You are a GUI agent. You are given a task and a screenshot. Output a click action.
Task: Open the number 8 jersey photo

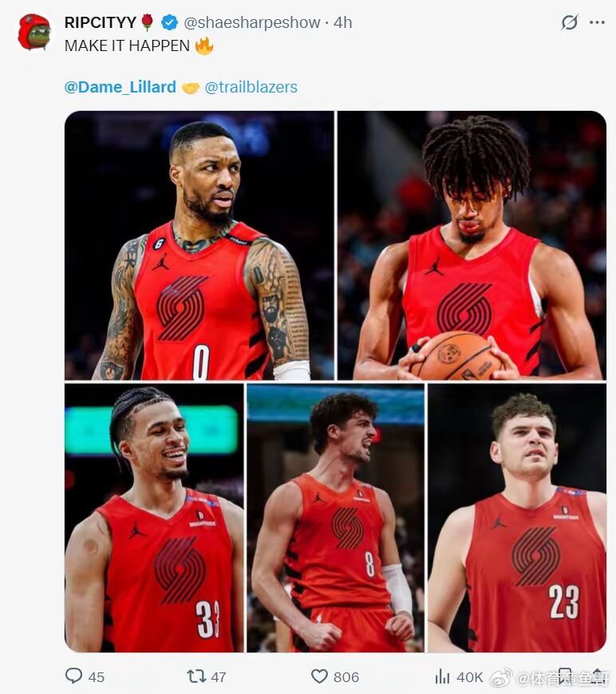coord(336,518)
